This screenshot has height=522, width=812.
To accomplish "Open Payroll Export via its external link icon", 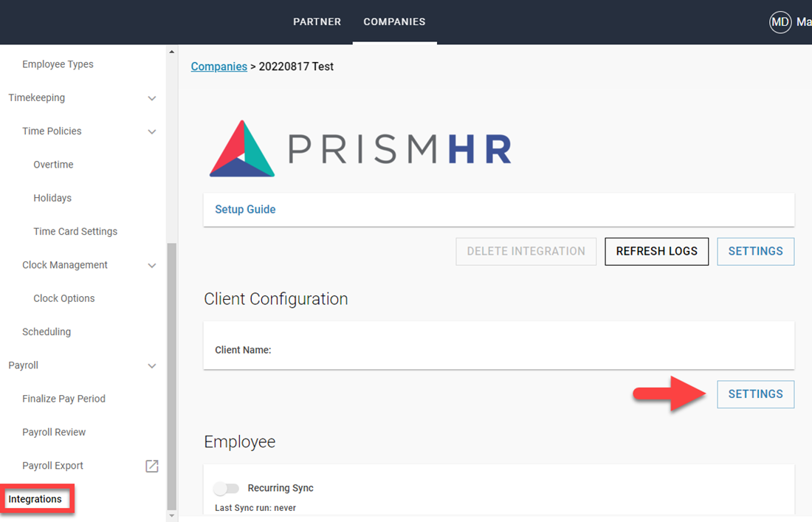I will (x=151, y=466).
